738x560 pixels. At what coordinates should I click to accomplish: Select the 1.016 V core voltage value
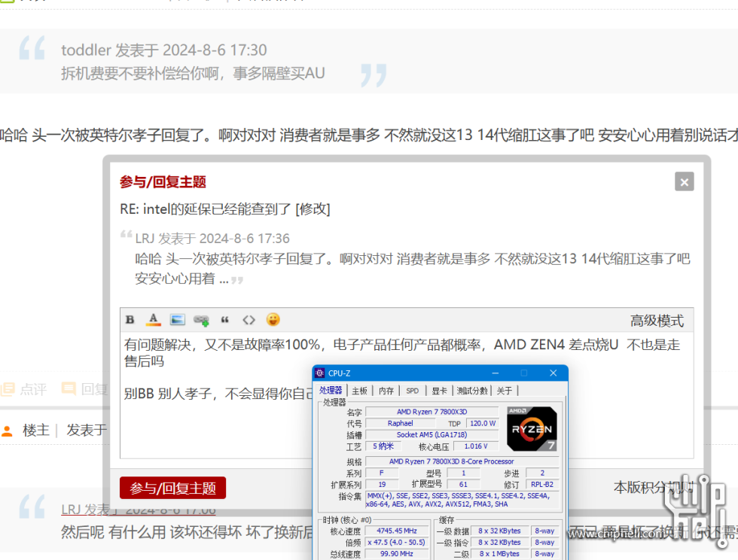pyautogui.click(x=476, y=446)
